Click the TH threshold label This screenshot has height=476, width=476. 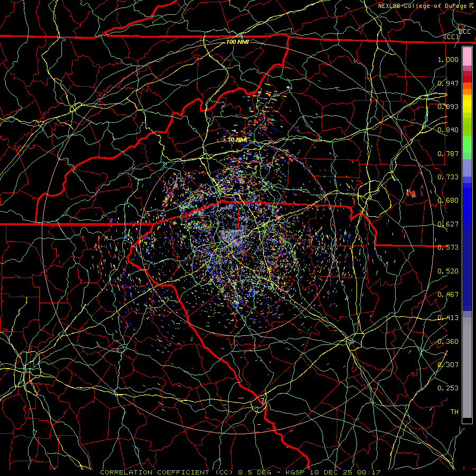click(454, 412)
